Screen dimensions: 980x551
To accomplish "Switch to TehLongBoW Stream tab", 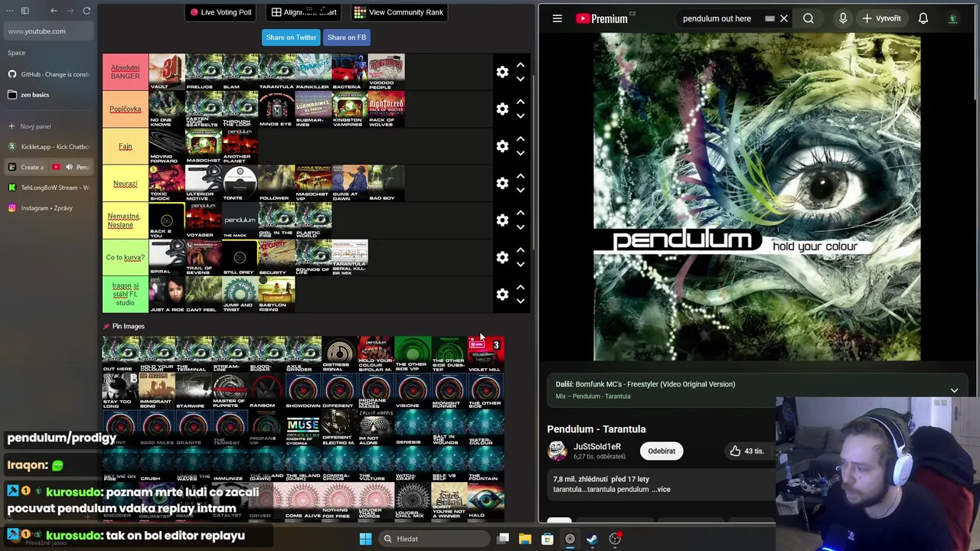I will point(48,187).
